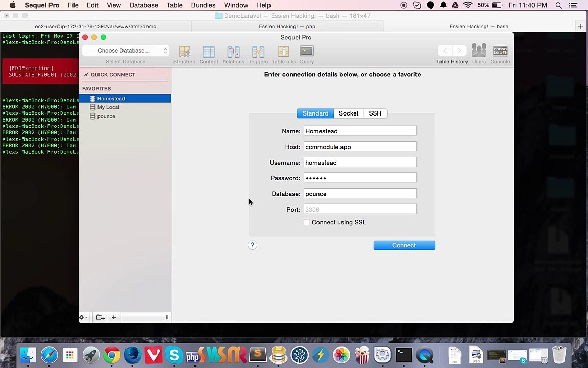
Task: Enable Connect using SSL checkbox
Action: [307, 222]
